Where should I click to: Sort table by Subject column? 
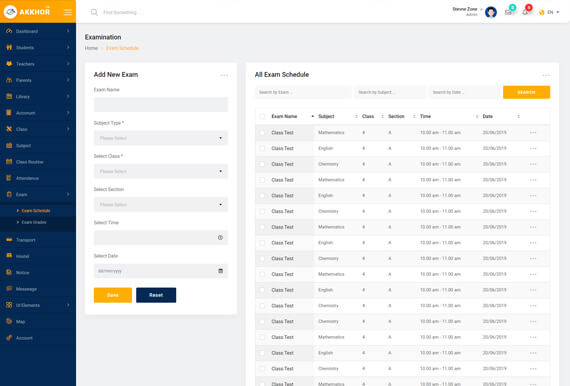click(326, 116)
